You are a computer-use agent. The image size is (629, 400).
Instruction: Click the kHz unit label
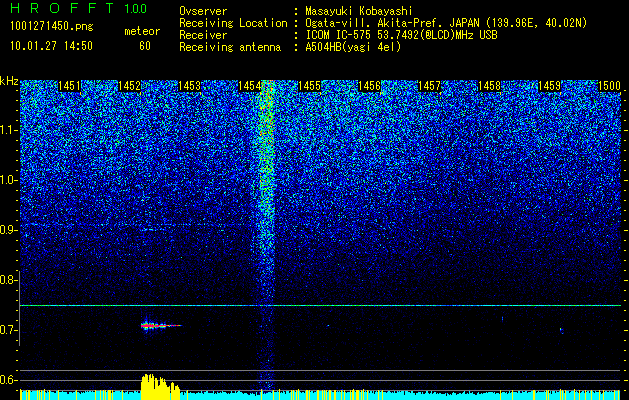9,81
